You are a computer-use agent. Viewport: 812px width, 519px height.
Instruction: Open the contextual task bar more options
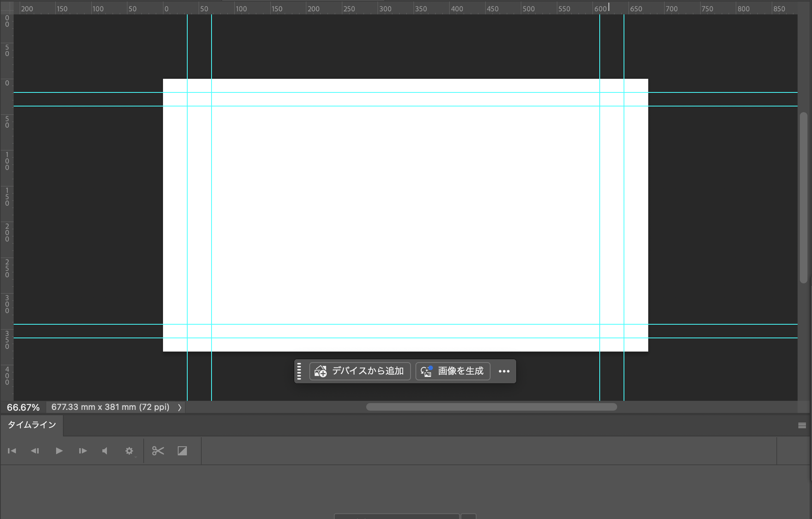(504, 371)
